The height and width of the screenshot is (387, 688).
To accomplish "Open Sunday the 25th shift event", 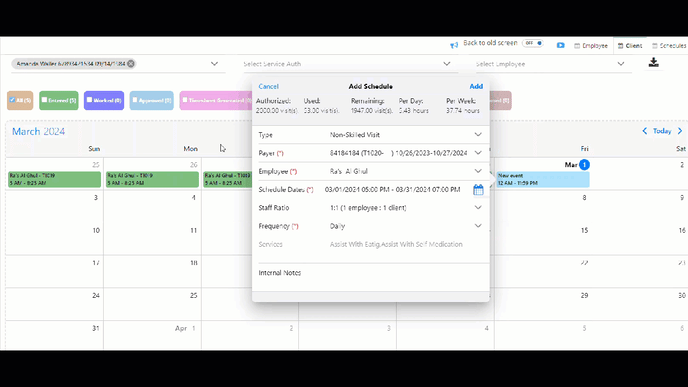I will point(54,179).
